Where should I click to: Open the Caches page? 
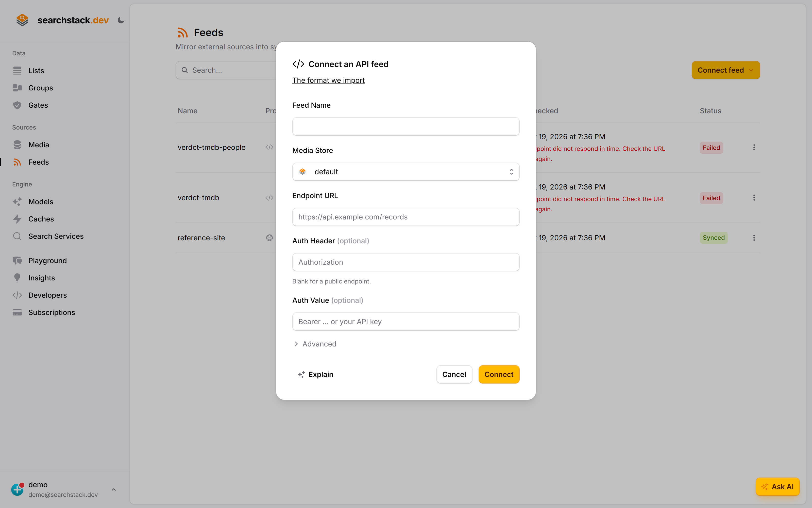tap(41, 219)
